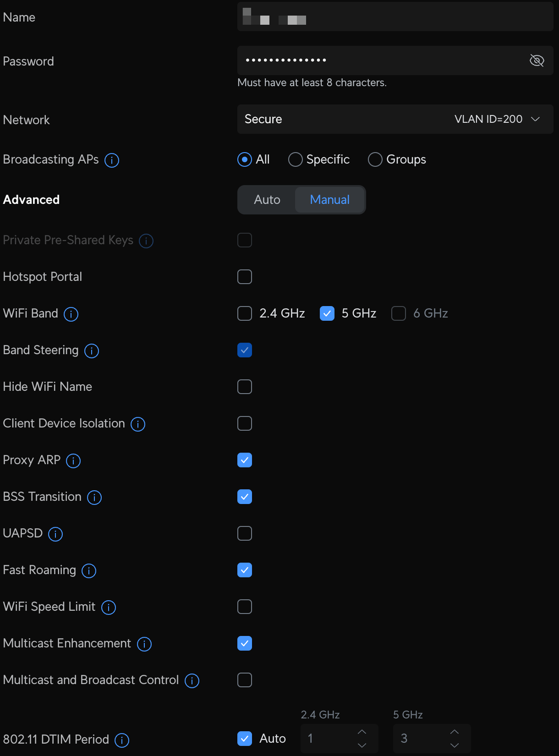This screenshot has width=559, height=756.
Task: Enable Multicast and Broadcast Control checkbox
Action: coord(245,680)
